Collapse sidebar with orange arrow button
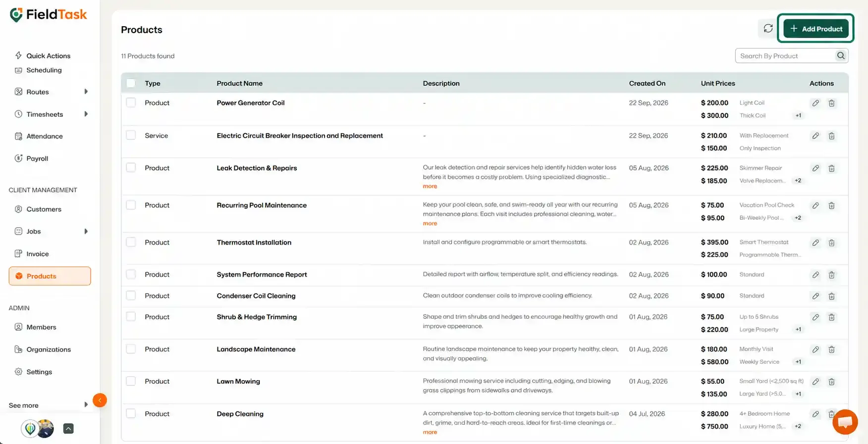 100,400
